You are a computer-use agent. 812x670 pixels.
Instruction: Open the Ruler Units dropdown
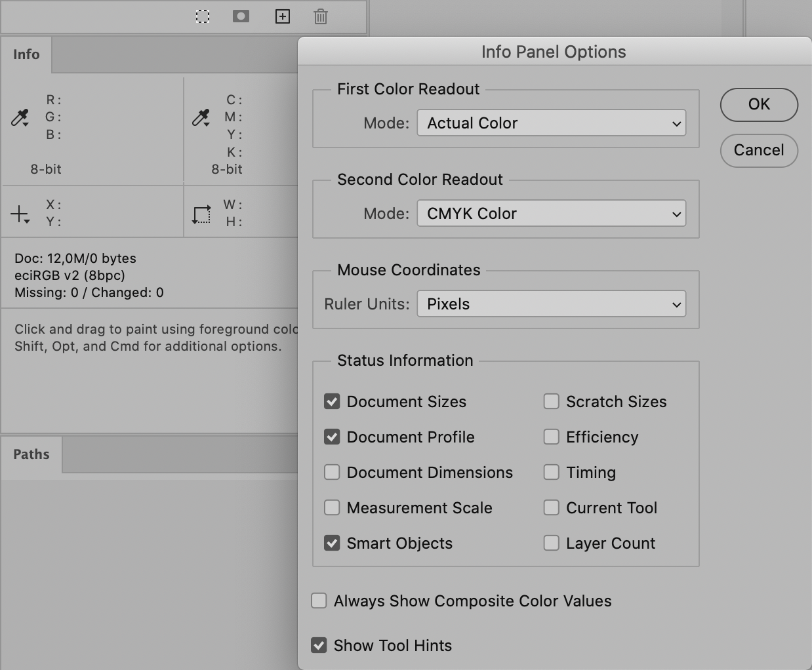pyautogui.click(x=551, y=304)
